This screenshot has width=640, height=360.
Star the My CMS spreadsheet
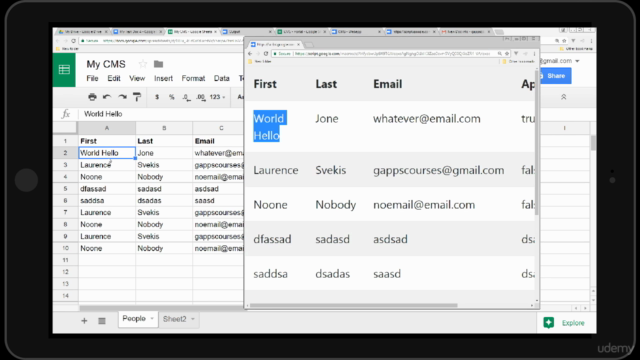[142, 64]
